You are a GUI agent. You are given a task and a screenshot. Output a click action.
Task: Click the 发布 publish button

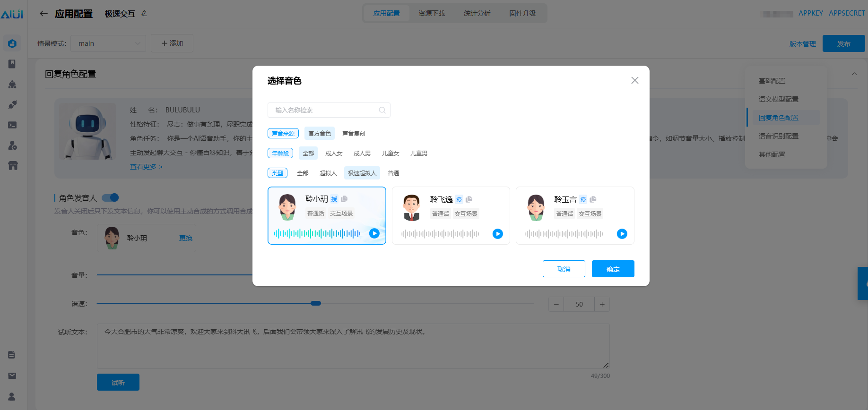tap(844, 43)
